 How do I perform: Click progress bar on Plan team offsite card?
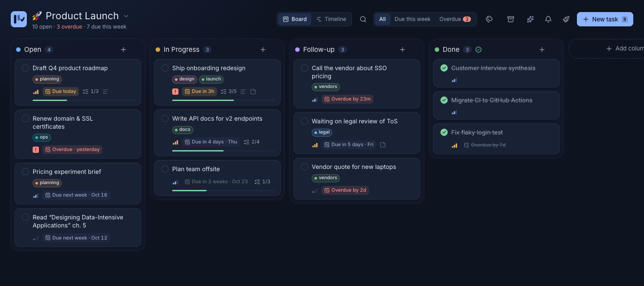[x=224, y=190]
